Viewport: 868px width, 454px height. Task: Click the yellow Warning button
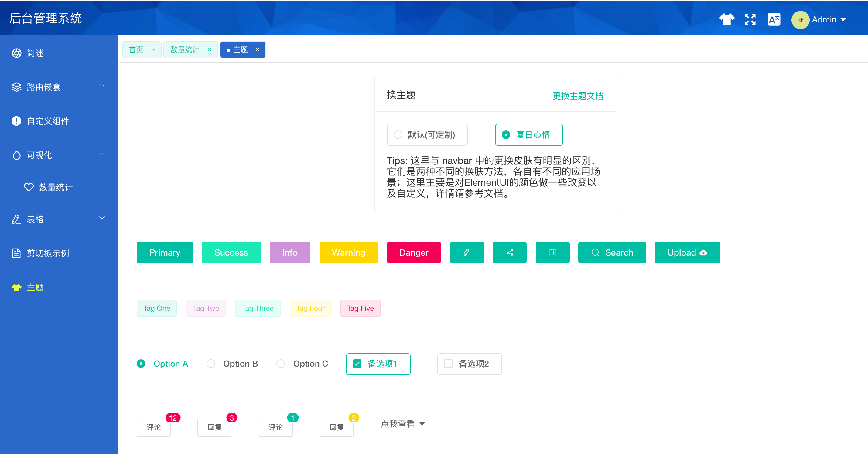(x=348, y=252)
